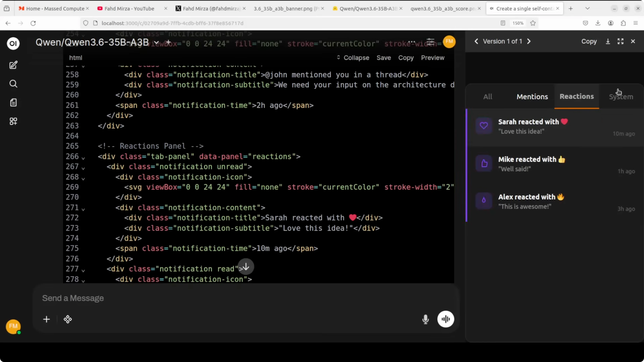Switch to the System tab
This screenshot has width=644, height=362.
621,97
